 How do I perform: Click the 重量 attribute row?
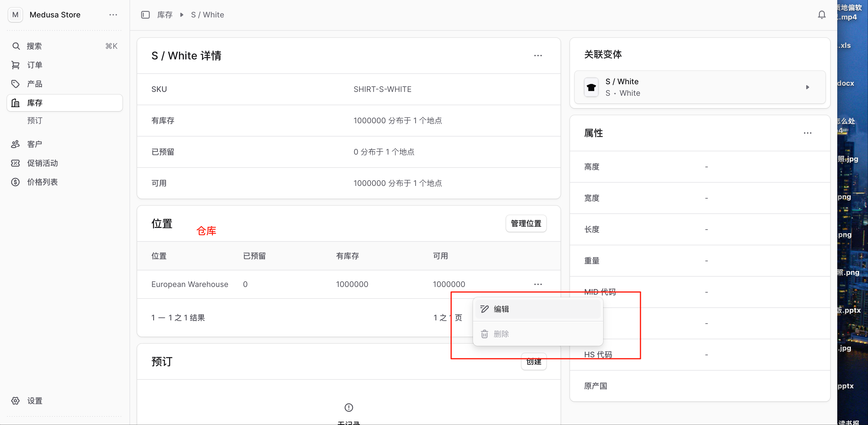coord(699,261)
